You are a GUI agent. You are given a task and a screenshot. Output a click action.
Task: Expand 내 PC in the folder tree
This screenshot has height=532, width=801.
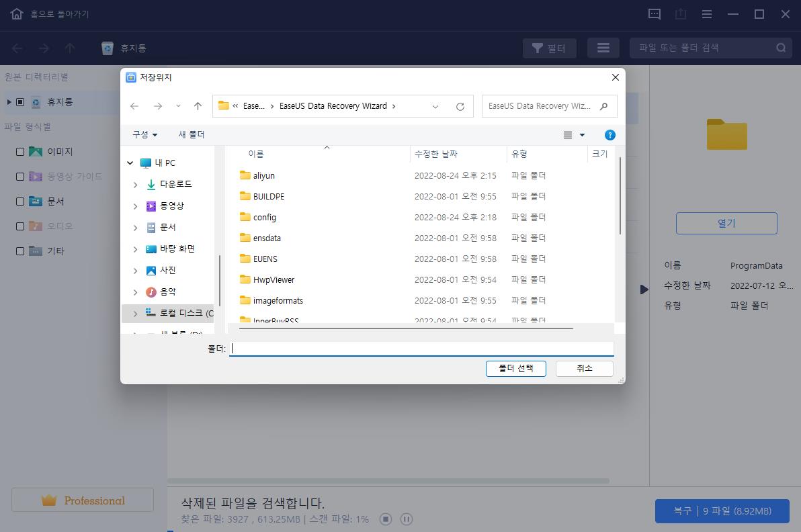pos(130,163)
